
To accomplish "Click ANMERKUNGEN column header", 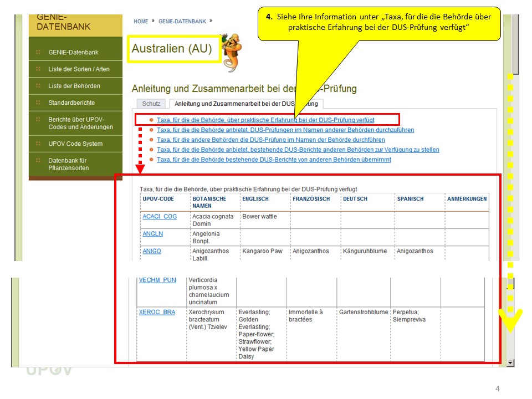I will coord(467,199).
